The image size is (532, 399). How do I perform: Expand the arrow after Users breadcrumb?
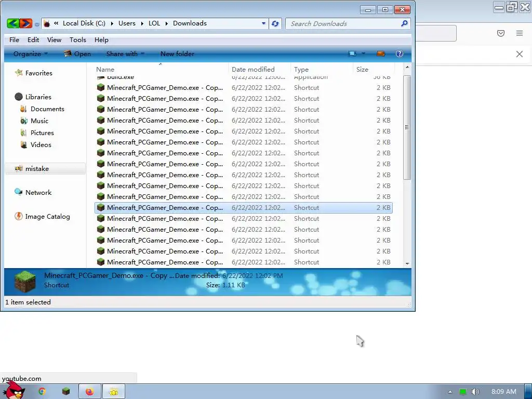pos(142,23)
